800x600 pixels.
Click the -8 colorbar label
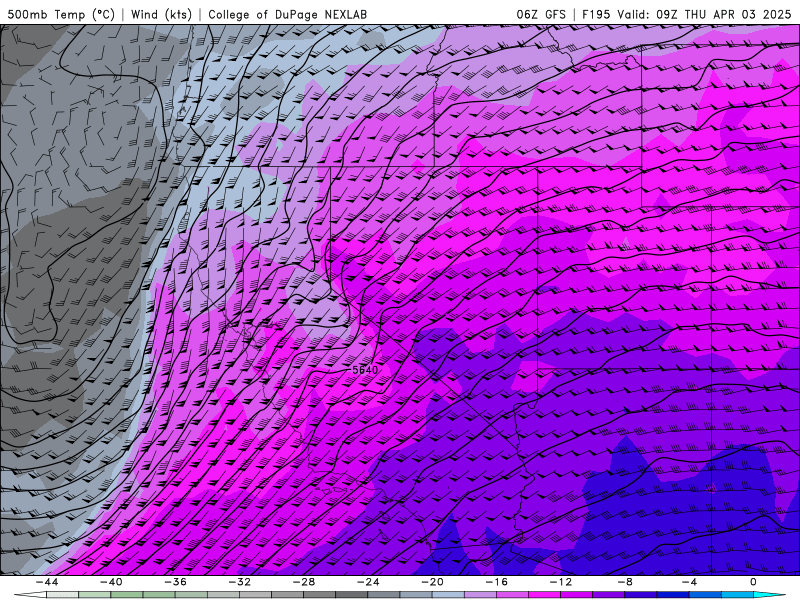(626, 582)
